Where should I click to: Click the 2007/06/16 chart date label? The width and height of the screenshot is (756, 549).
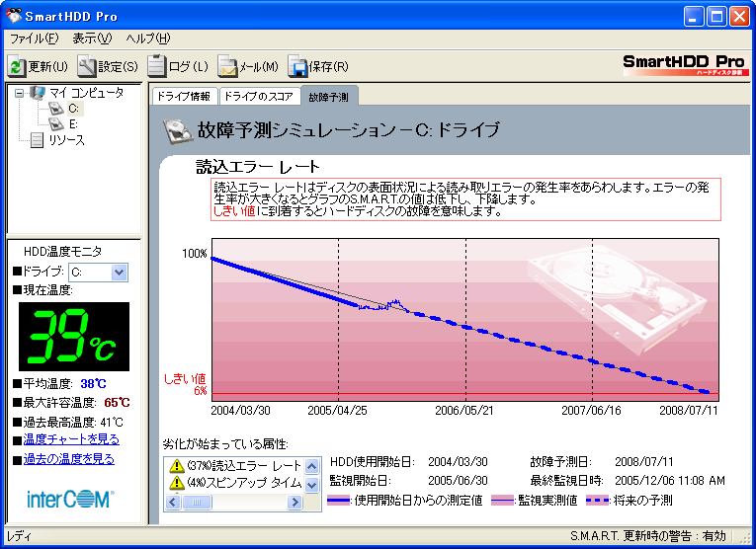pyautogui.click(x=592, y=411)
